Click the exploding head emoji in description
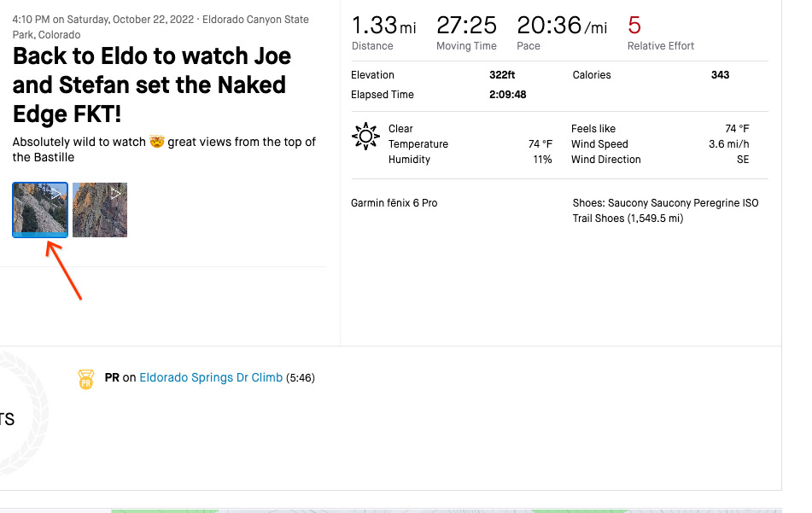This screenshot has width=812, height=513. coord(157,142)
